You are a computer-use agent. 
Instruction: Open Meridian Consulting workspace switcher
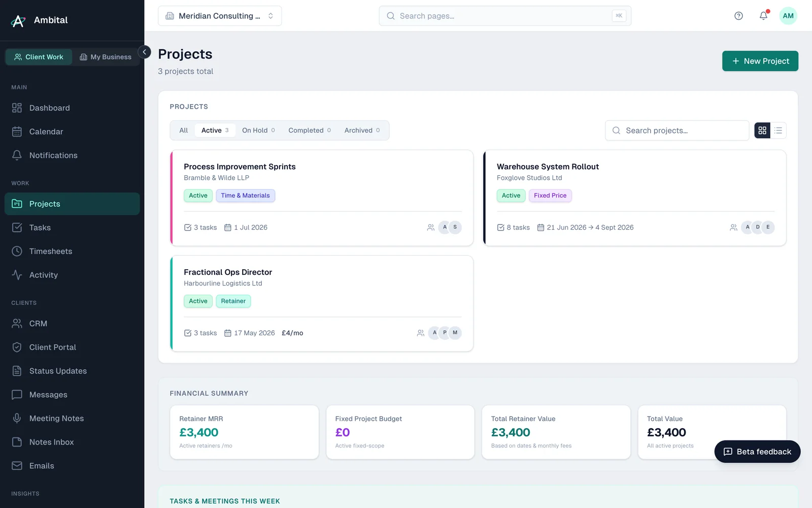220,16
